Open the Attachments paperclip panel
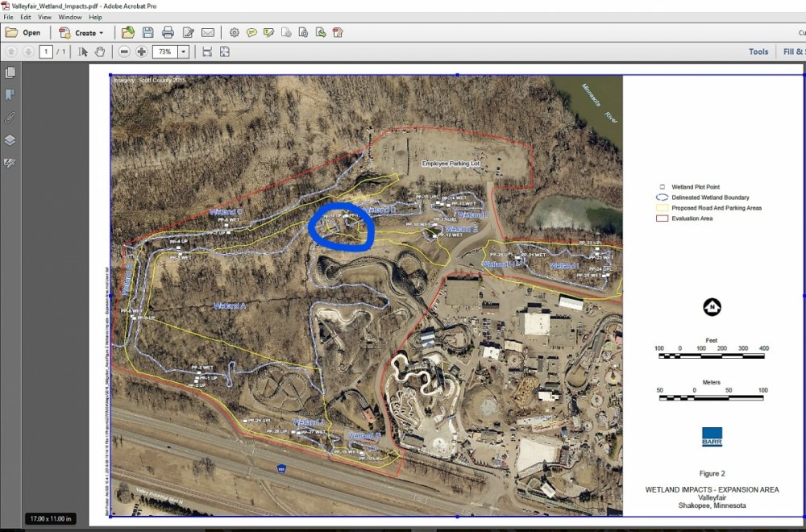 [10, 117]
